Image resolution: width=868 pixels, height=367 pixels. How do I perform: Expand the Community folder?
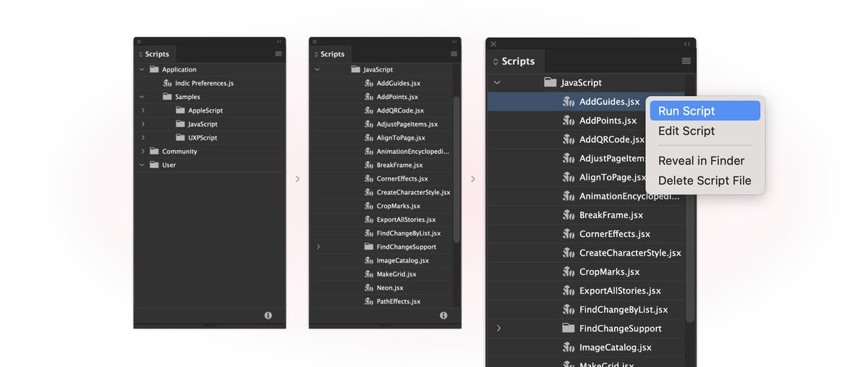[x=142, y=152]
